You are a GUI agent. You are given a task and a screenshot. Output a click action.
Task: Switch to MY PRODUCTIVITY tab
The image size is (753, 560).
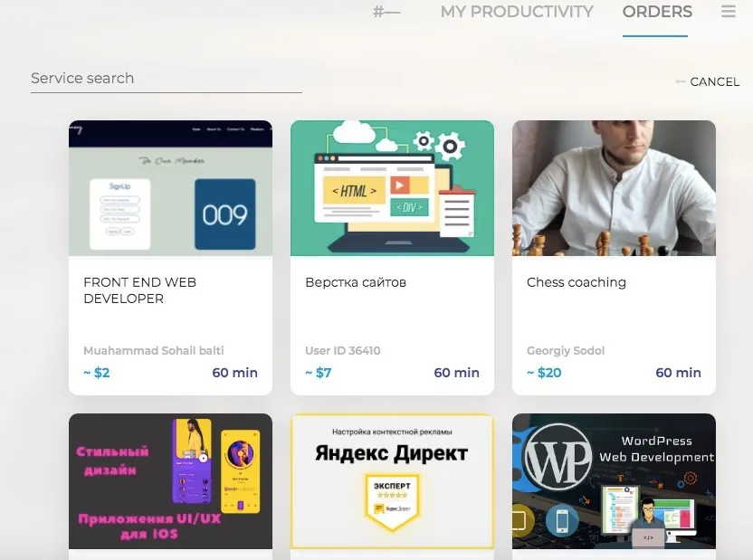coord(517,12)
